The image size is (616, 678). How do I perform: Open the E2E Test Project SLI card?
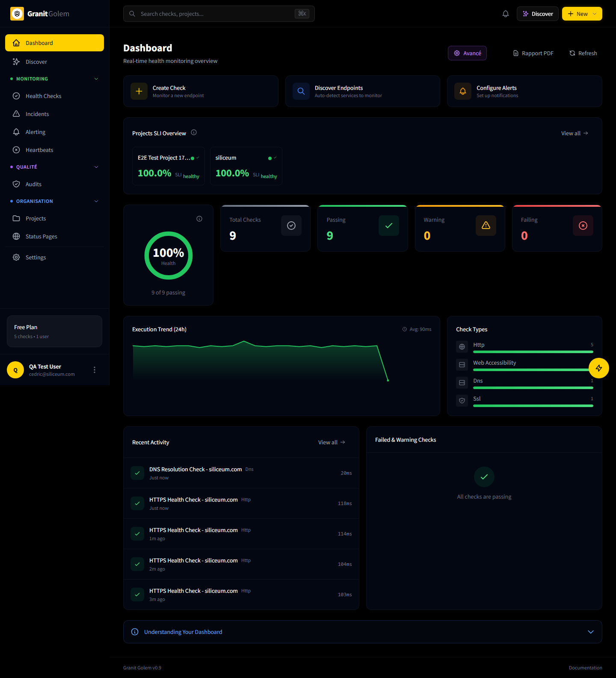point(169,166)
